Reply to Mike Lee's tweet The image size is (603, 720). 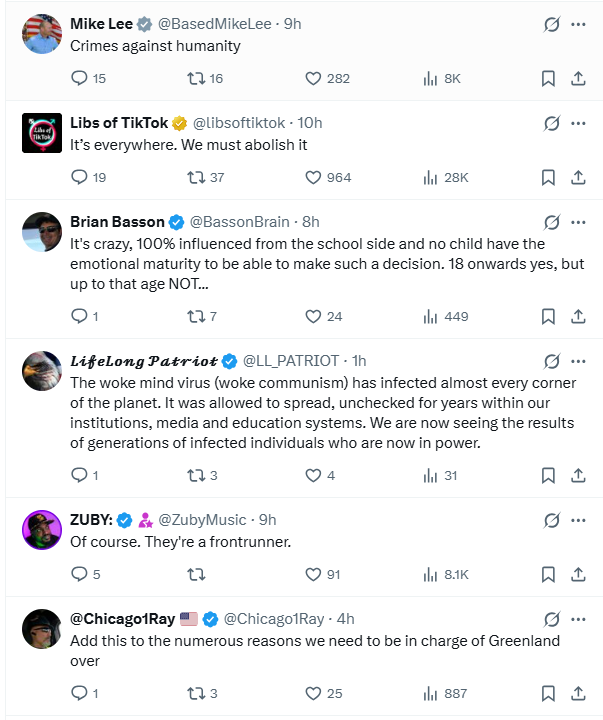pyautogui.click(x=81, y=78)
